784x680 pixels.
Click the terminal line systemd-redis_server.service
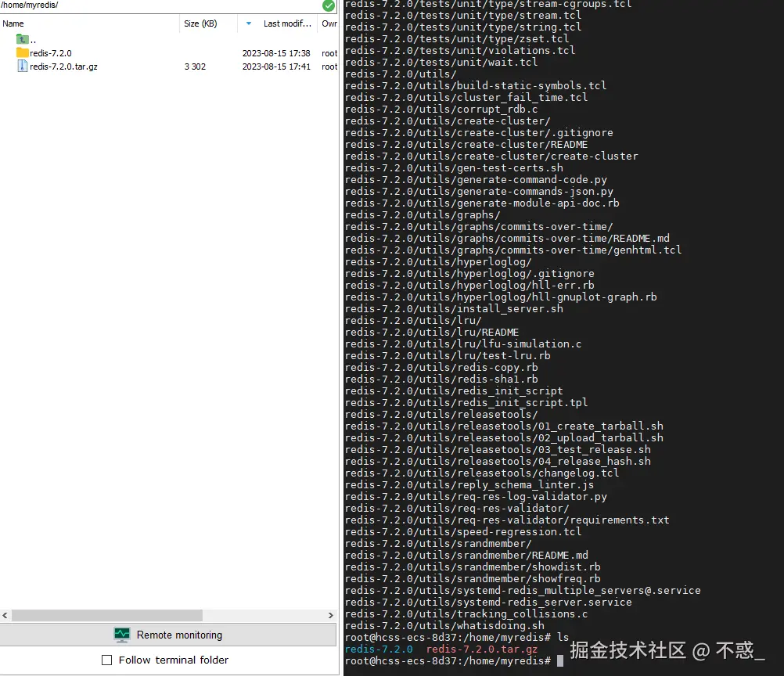(x=488, y=603)
